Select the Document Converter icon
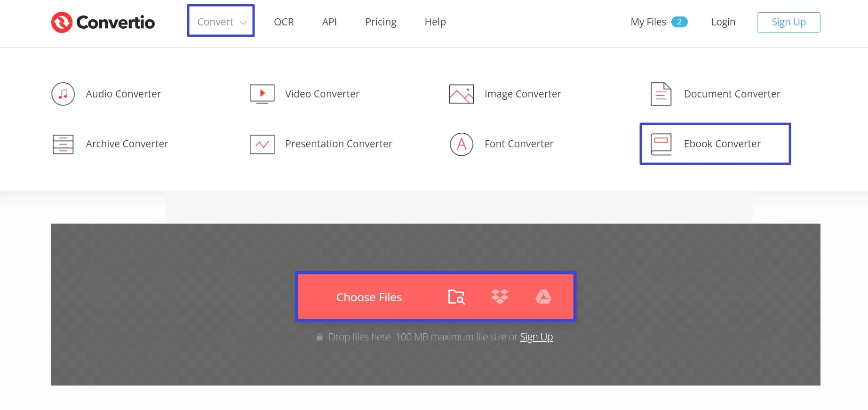 coord(661,94)
